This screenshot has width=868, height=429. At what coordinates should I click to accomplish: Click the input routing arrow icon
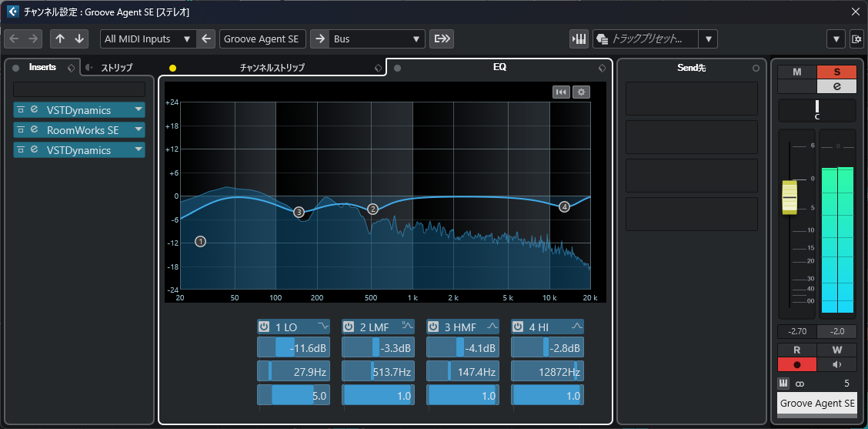[206, 39]
